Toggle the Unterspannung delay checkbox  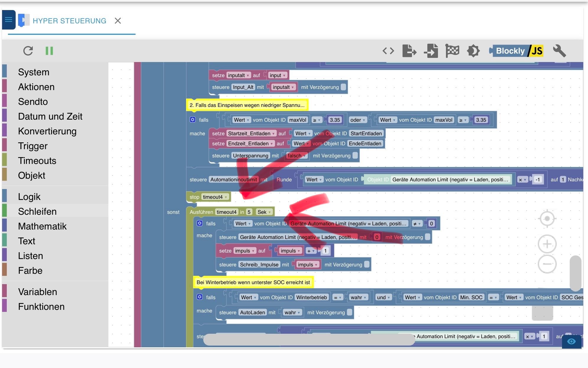pos(355,155)
